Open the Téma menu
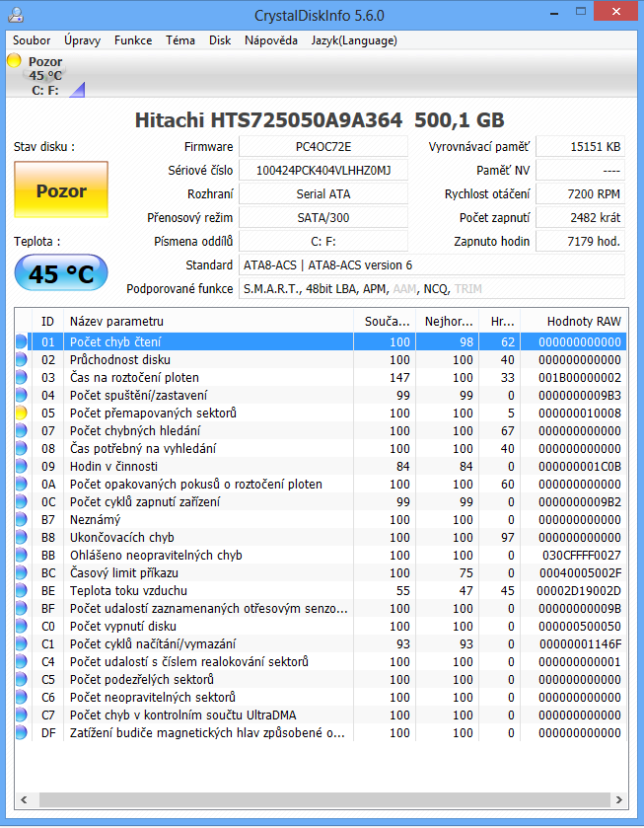Viewport: 644px width, 828px height. [180, 40]
